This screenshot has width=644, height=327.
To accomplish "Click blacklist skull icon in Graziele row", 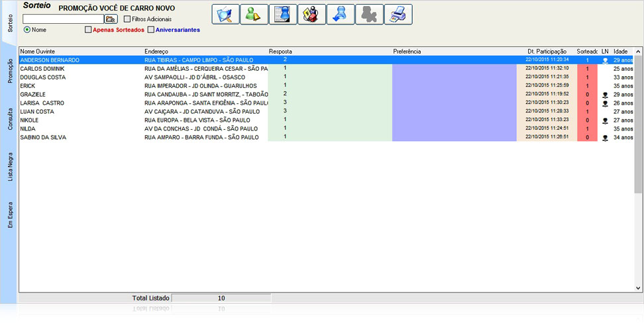I will tap(605, 95).
